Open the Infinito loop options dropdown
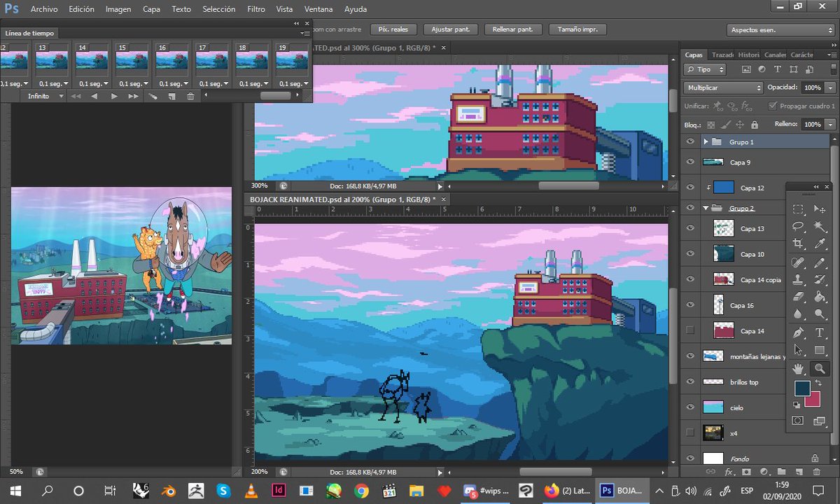This screenshot has height=504, width=840. click(45, 96)
